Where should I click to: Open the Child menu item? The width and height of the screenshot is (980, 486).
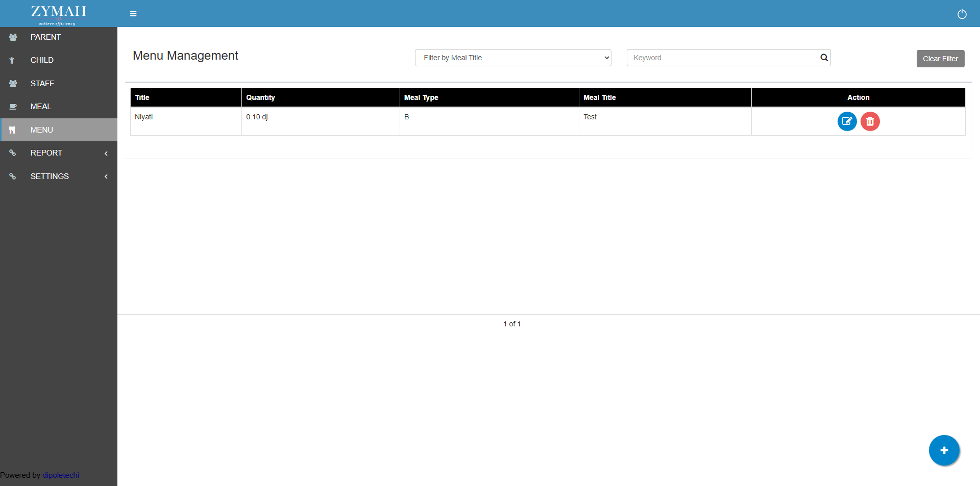(42, 60)
